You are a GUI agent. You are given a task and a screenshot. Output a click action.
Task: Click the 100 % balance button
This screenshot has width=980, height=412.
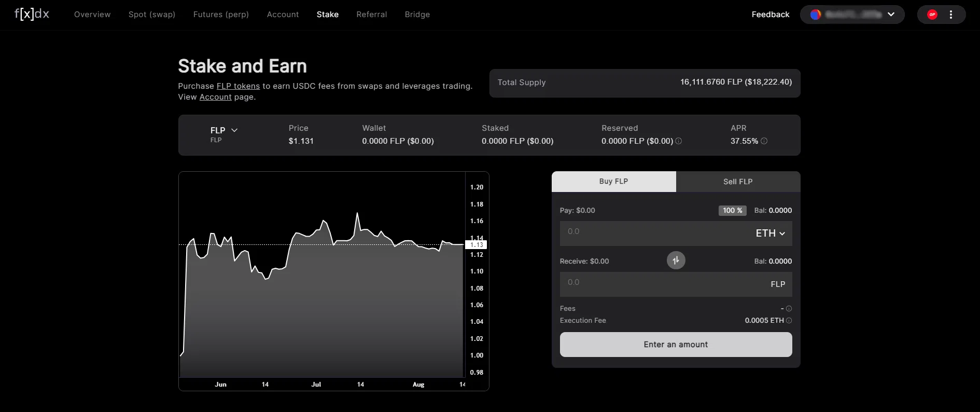click(x=733, y=210)
